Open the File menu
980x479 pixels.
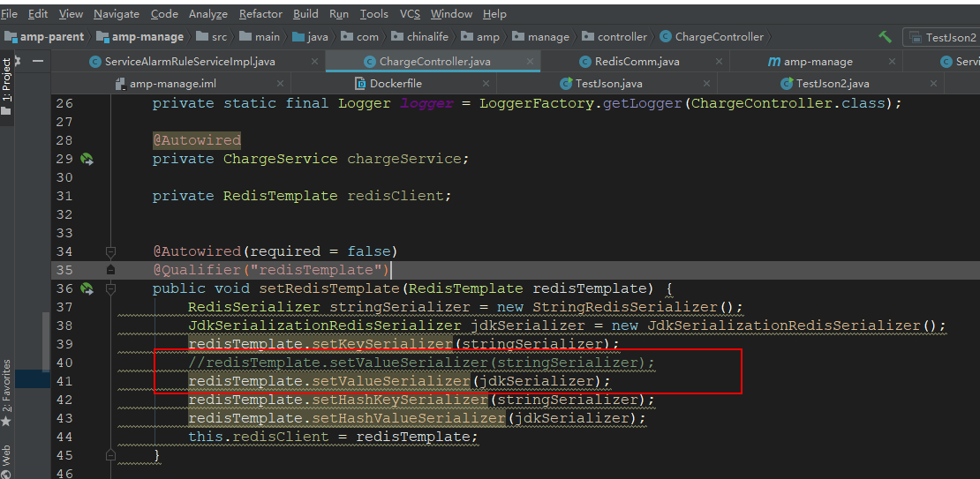[x=9, y=13]
